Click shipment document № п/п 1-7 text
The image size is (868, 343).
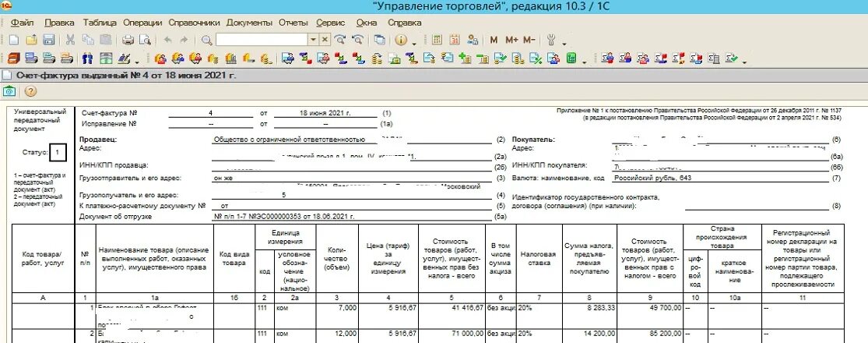tap(284, 217)
